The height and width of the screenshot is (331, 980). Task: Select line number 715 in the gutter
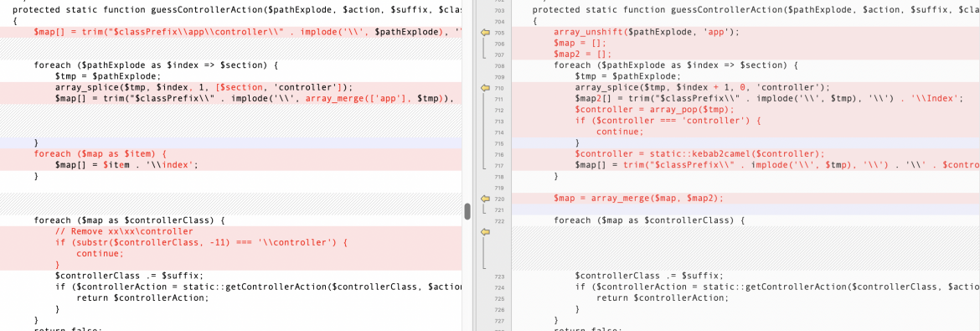[498, 143]
